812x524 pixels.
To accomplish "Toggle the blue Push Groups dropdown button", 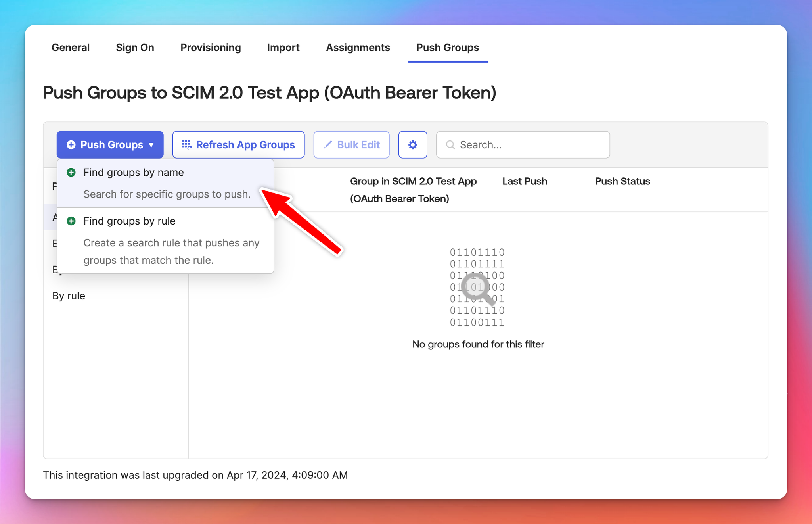I will pyautogui.click(x=110, y=145).
